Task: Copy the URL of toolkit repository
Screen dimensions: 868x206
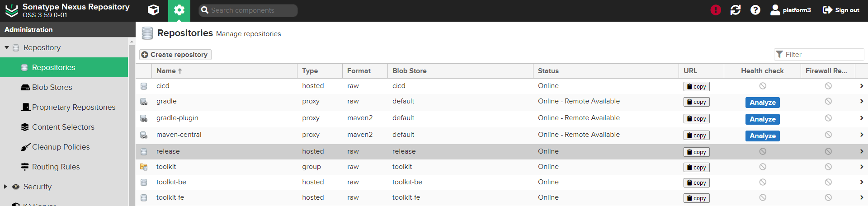Action: (x=696, y=168)
